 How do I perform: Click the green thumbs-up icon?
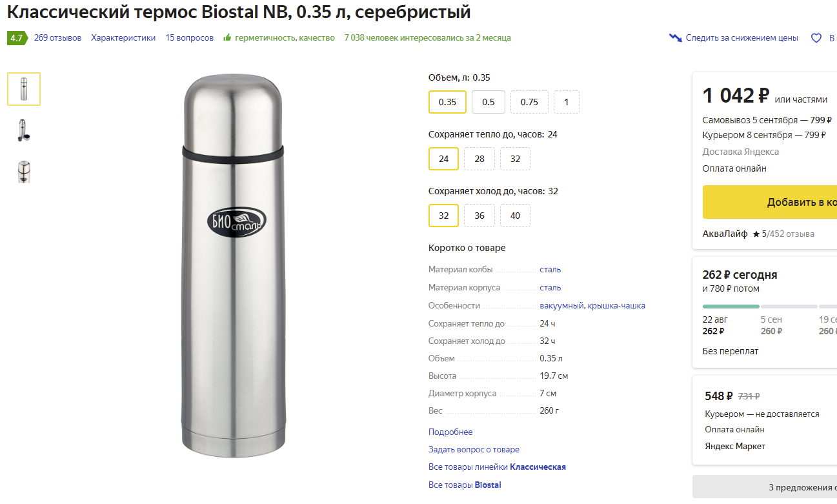(227, 38)
